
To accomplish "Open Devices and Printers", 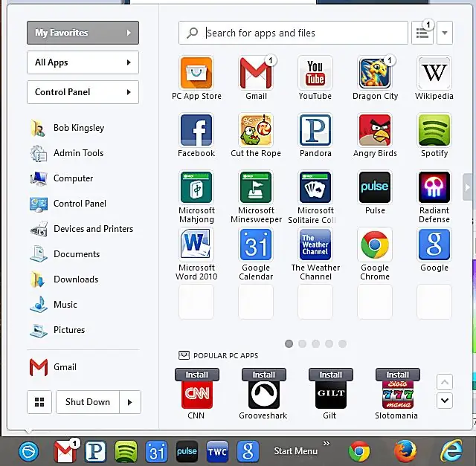I will click(x=82, y=229).
